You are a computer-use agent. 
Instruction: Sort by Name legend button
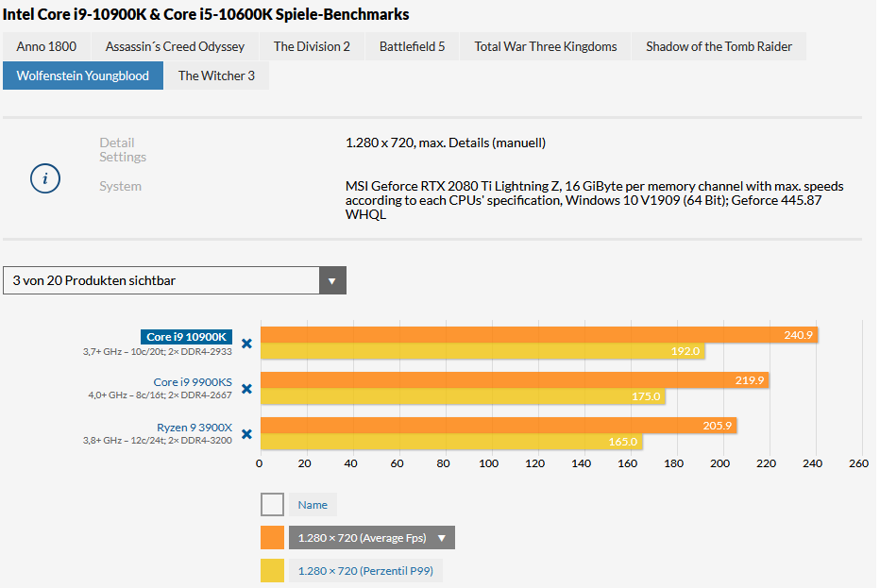[x=313, y=504]
